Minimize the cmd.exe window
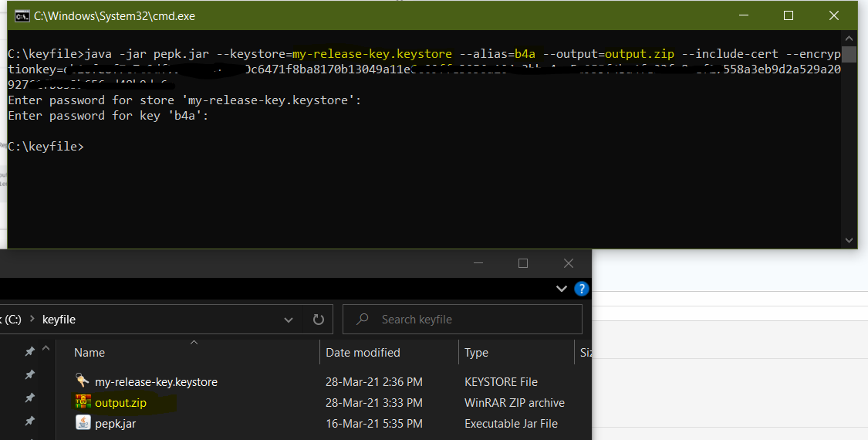Image resolution: width=868 pixels, height=440 pixels. coord(744,15)
